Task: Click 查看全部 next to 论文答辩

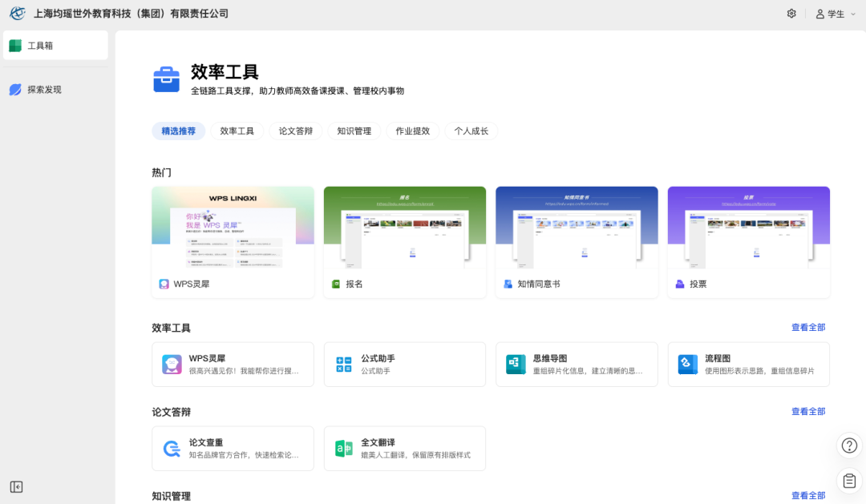Action: [808, 411]
